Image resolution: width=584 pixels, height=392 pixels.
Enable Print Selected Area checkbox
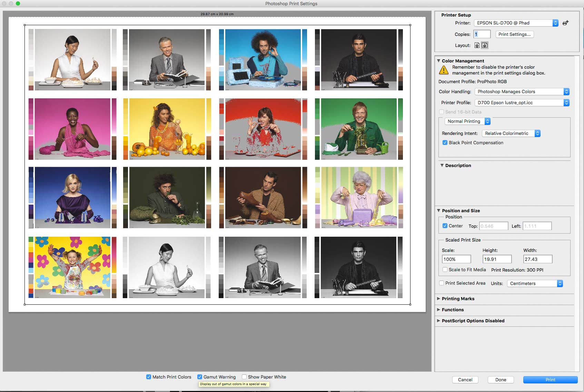(x=442, y=283)
